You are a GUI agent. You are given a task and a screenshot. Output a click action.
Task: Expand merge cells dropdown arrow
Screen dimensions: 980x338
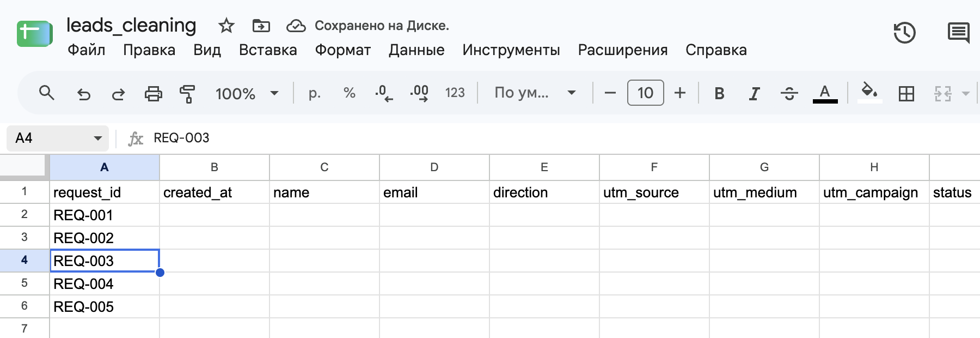[966, 94]
